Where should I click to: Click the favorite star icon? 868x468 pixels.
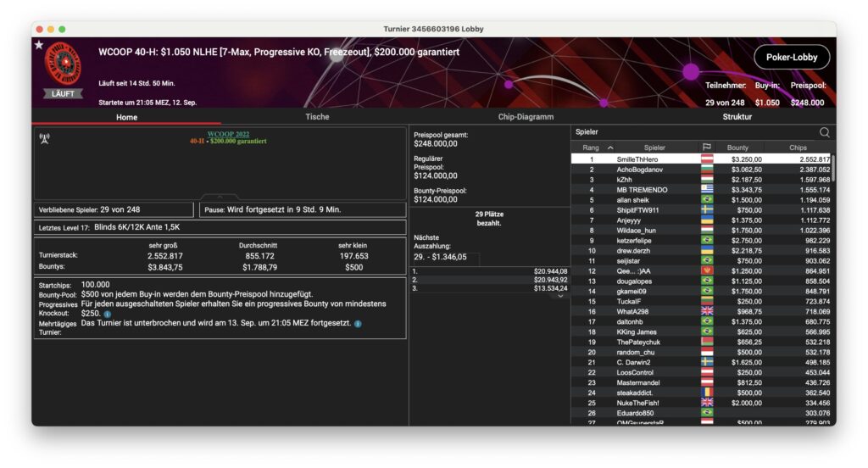click(39, 45)
